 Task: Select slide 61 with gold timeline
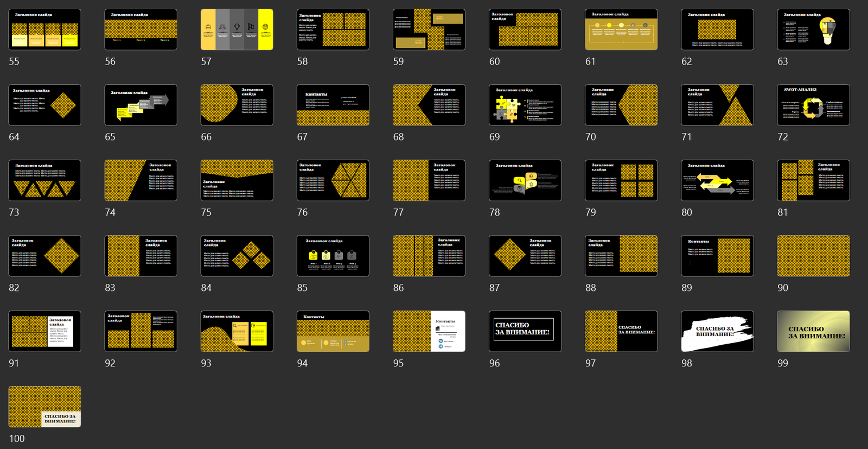click(x=621, y=29)
